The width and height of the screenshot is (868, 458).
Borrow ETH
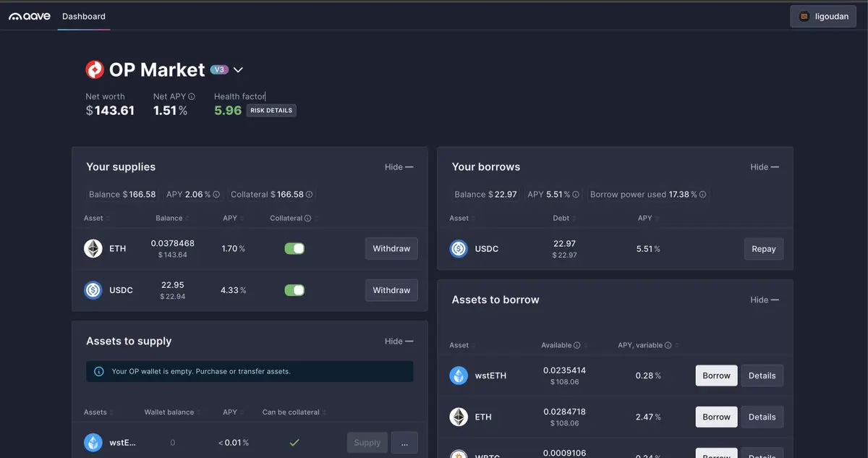point(716,417)
